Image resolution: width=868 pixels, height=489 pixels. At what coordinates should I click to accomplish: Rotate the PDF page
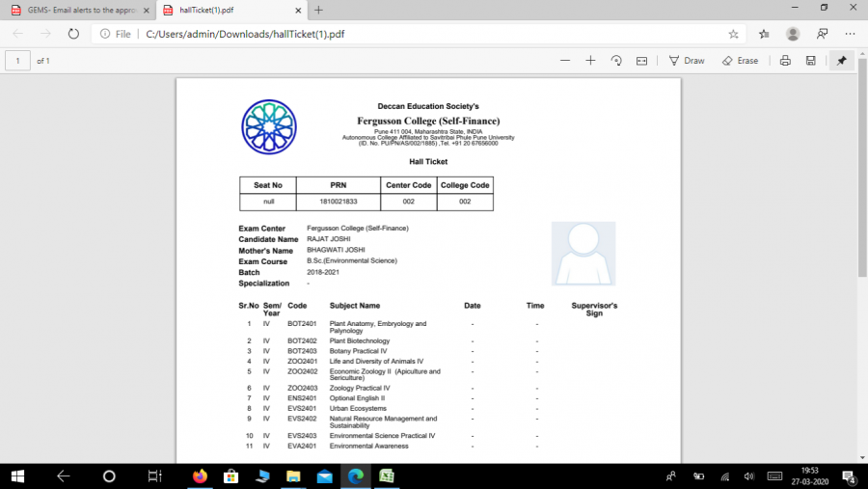pos(616,61)
